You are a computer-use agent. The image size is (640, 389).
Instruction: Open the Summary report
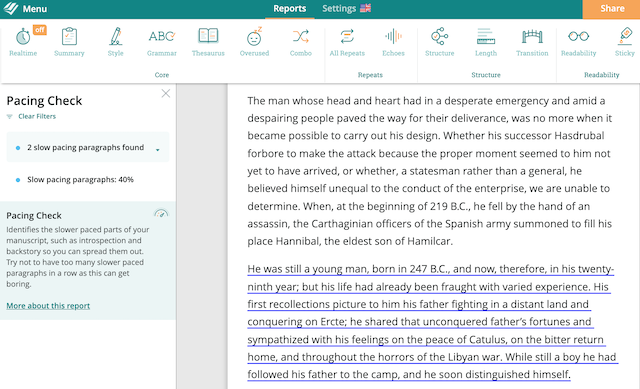[69, 42]
